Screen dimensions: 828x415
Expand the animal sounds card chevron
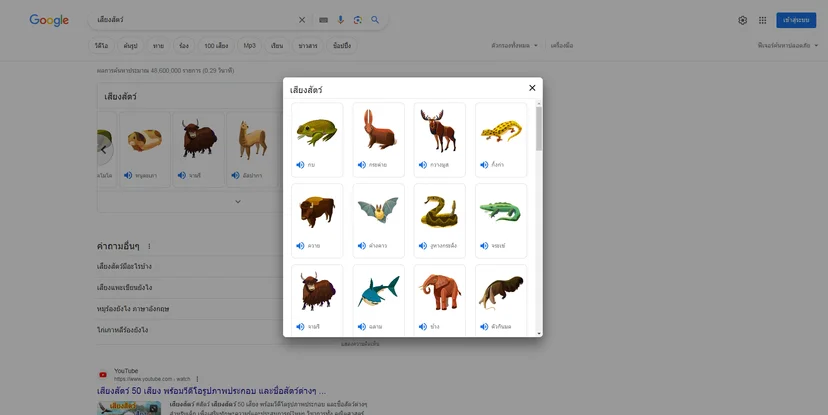(x=238, y=202)
